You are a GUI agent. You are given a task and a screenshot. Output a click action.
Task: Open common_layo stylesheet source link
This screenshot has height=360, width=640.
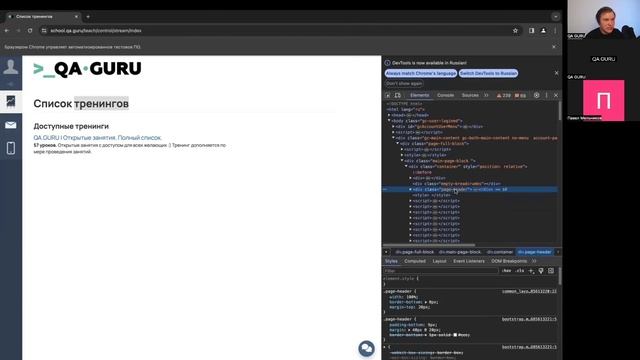pyautogui.click(x=529, y=291)
